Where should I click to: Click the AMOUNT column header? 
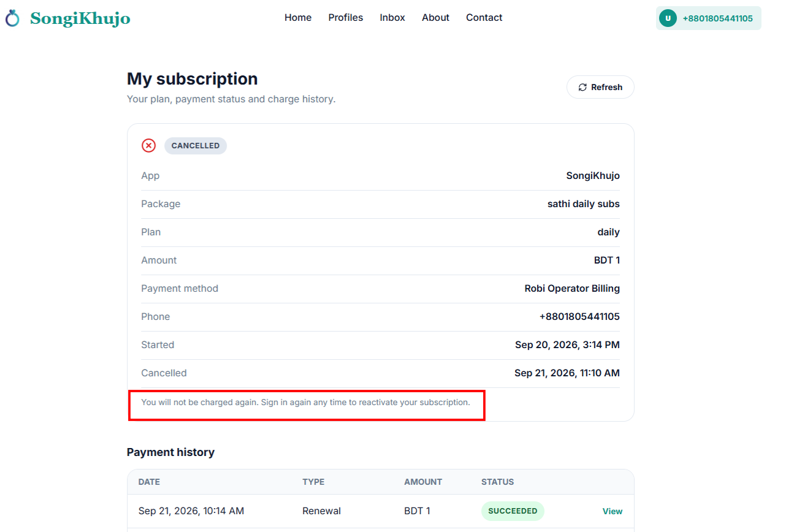[x=423, y=482]
